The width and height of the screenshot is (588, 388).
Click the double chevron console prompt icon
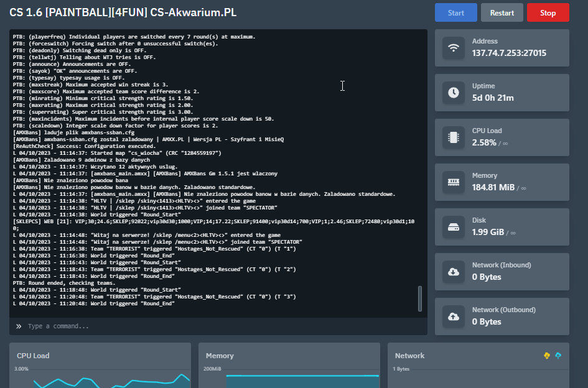click(19, 326)
